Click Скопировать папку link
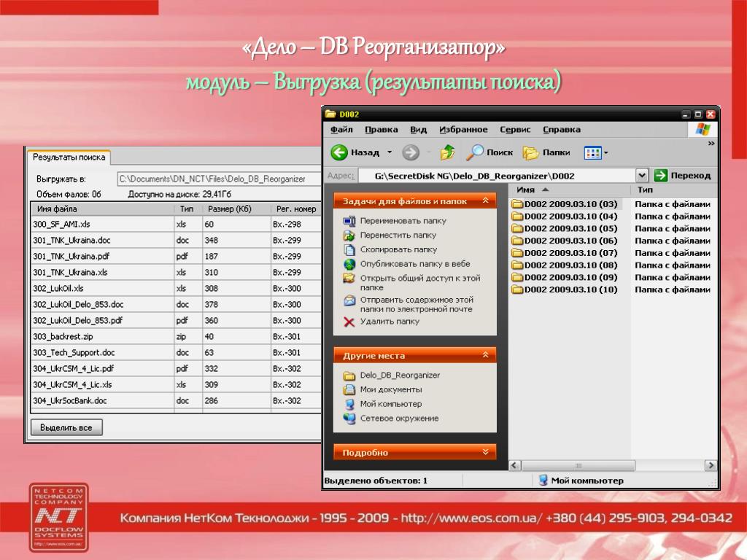 click(398, 249)
